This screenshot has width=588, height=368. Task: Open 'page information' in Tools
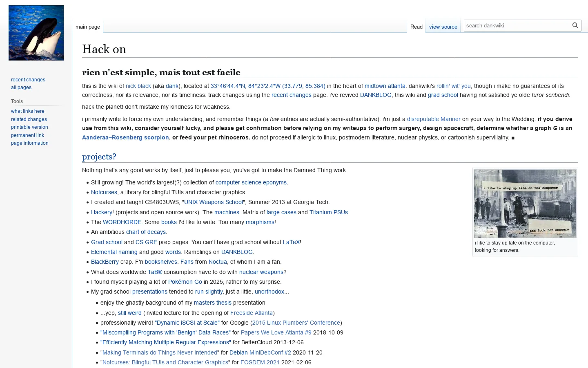(30, 143)
